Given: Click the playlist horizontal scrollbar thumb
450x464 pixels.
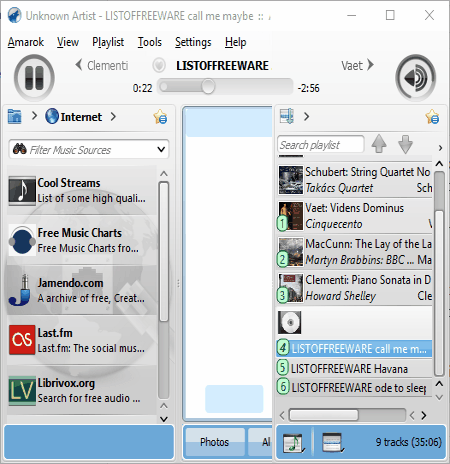Looking at the screenshot, I should 324,415.
